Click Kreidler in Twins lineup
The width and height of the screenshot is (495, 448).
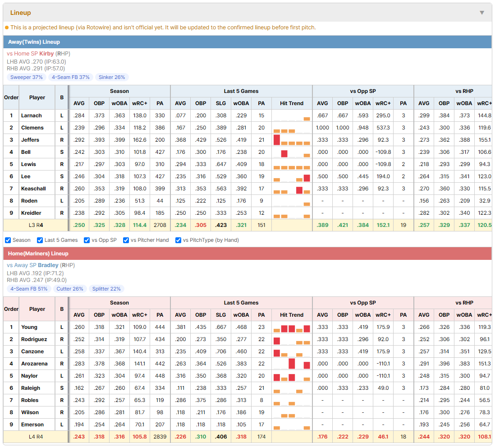click(x=31, y=213)
